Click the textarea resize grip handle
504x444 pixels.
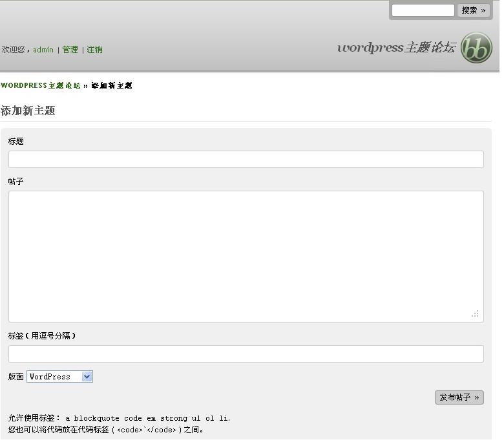475,314
